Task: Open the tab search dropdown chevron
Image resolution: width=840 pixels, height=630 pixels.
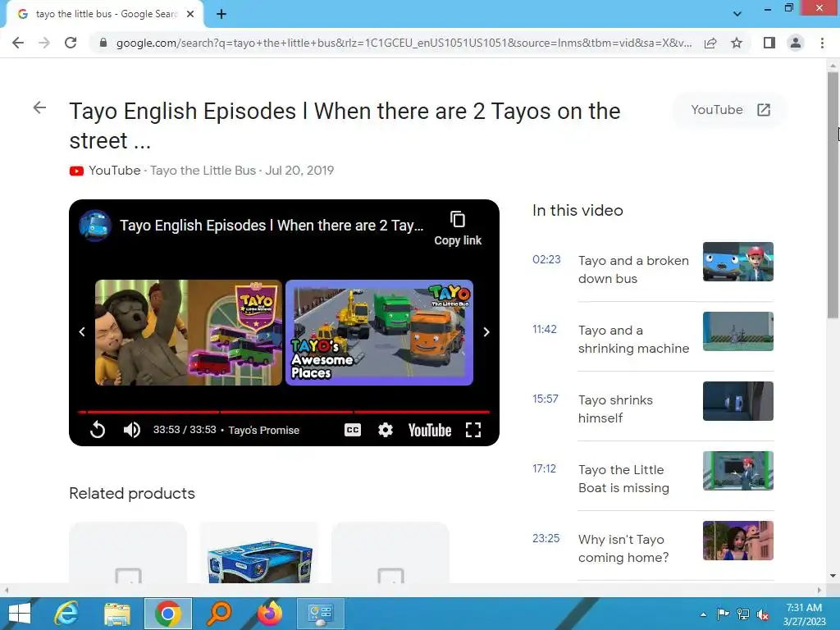Action: point(737,14)
